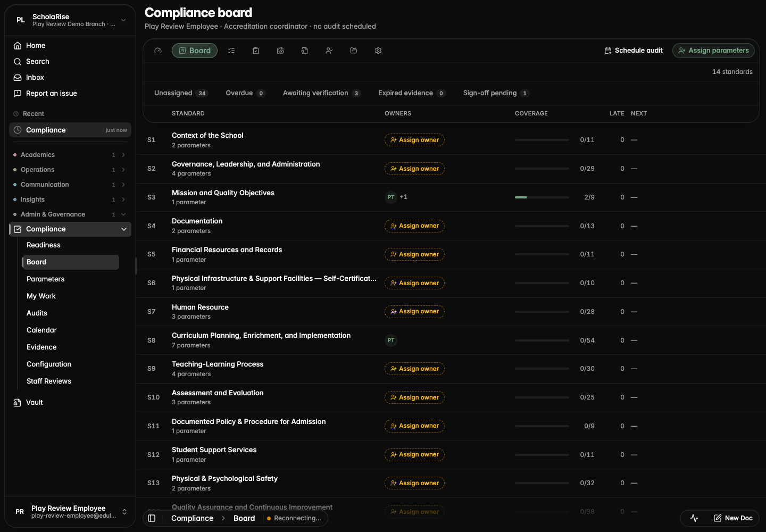
Task: Assign owner for Context of the School
Action: (414, 140)
